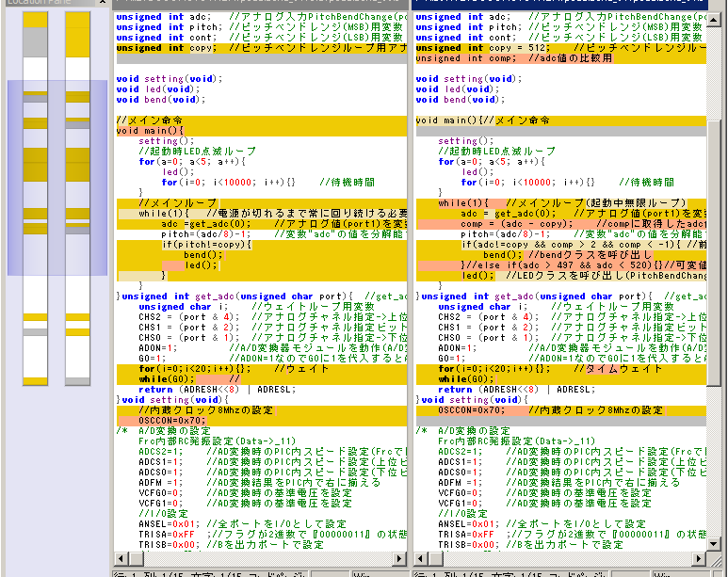The height and width of the screenshot is (577, 728).
Task: Click 'ADCS2=1;' line in left pane
Action: (262, 452)
